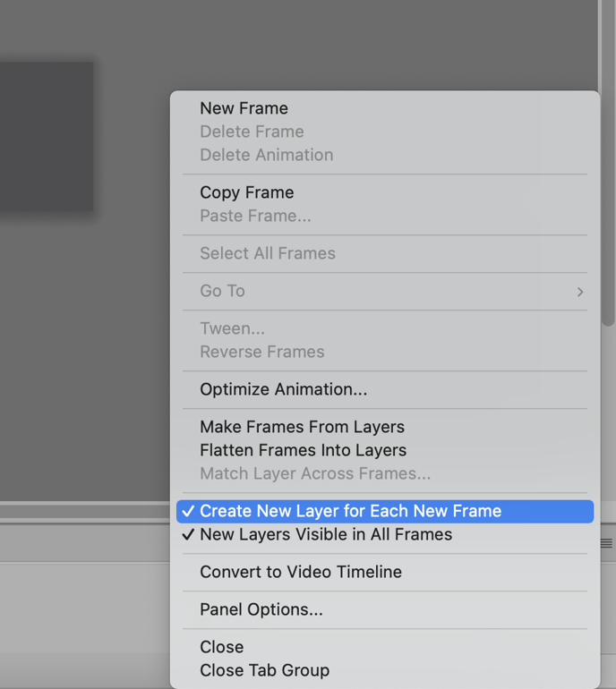Expand the Go To submenu arrow
616x689 pixels.
click(x=580, y=292)
